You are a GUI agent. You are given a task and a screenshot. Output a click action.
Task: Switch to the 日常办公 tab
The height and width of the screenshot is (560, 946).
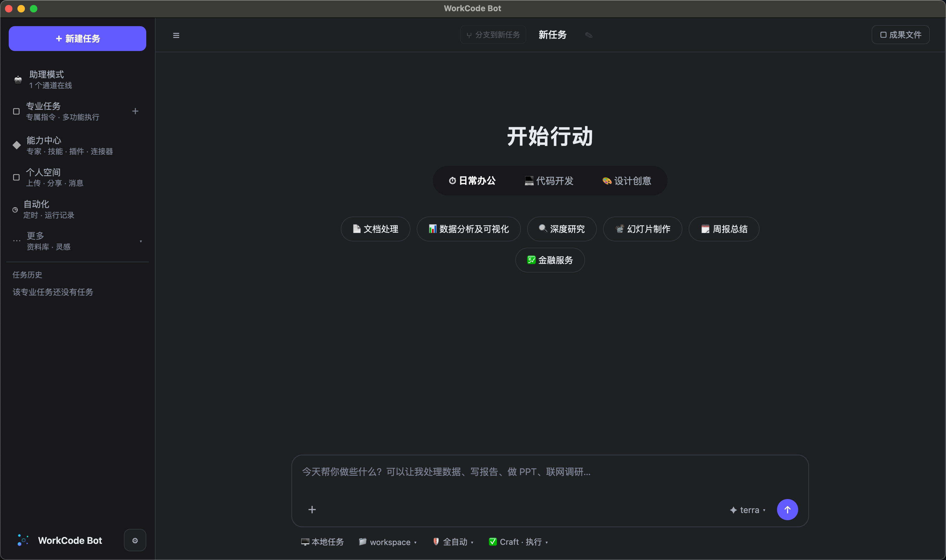[472, 181]
